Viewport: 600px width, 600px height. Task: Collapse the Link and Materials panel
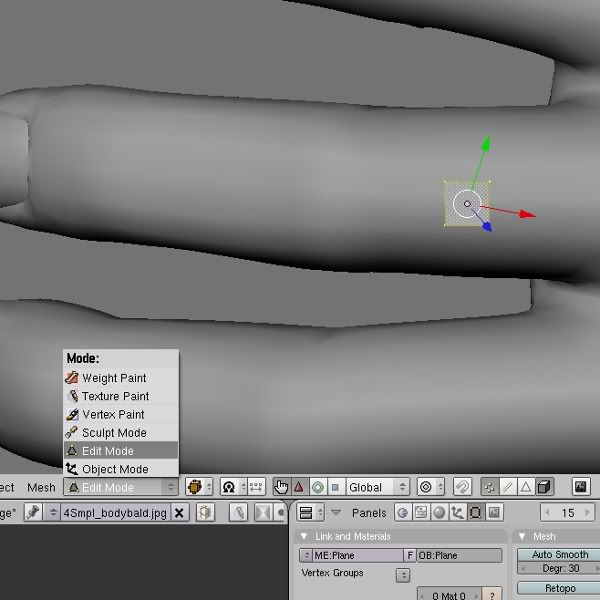(304, 536)
